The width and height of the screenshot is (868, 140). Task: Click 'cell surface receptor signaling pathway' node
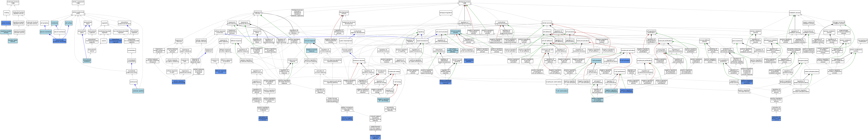pos(453,51)
